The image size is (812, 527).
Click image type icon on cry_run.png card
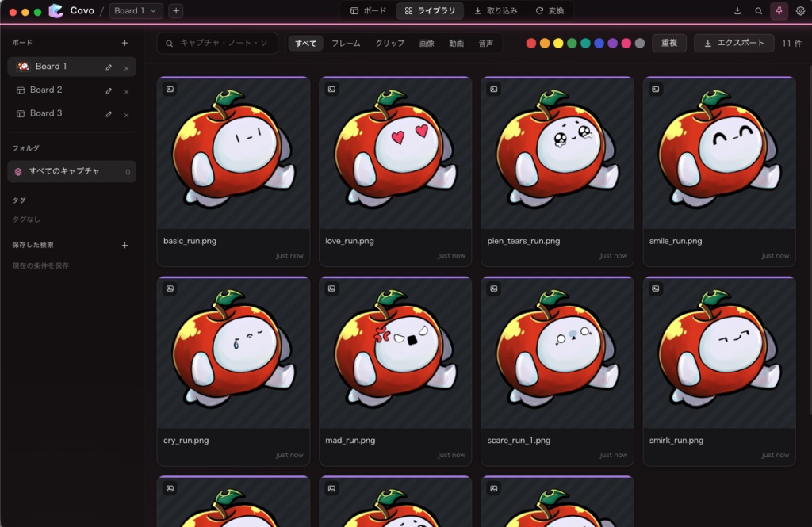click(170, 289)
